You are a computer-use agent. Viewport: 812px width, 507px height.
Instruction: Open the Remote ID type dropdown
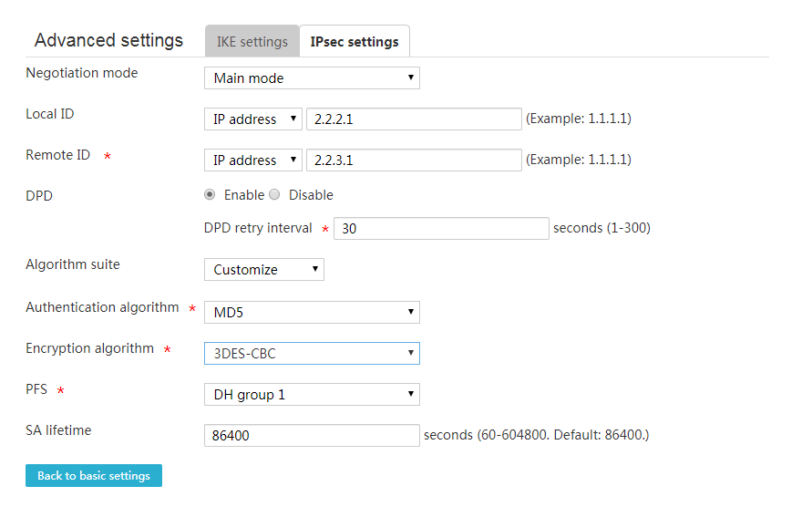pyautogui.click(x=252, y=160)
